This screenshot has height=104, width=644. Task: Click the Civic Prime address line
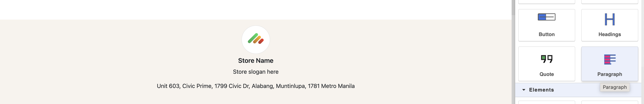(x=256, y=86)
